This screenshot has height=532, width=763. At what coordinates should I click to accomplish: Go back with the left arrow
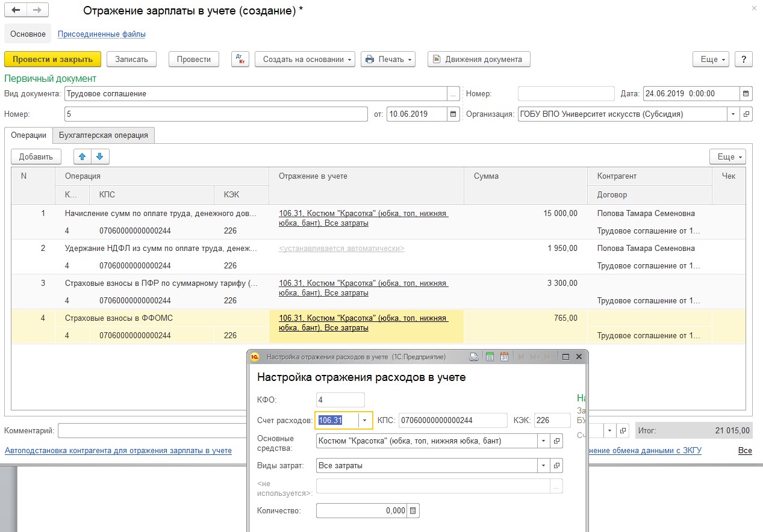coord(16,11)
